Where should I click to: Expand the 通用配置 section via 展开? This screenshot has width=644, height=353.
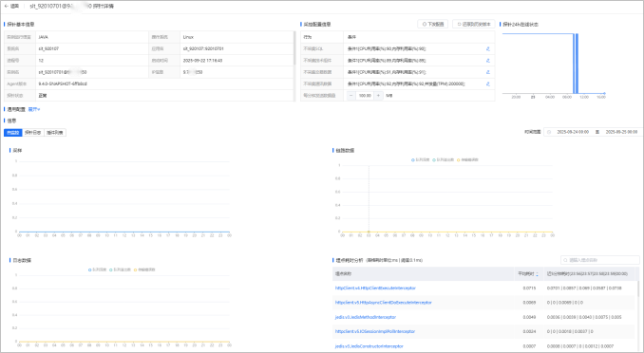tap(34, 109)
